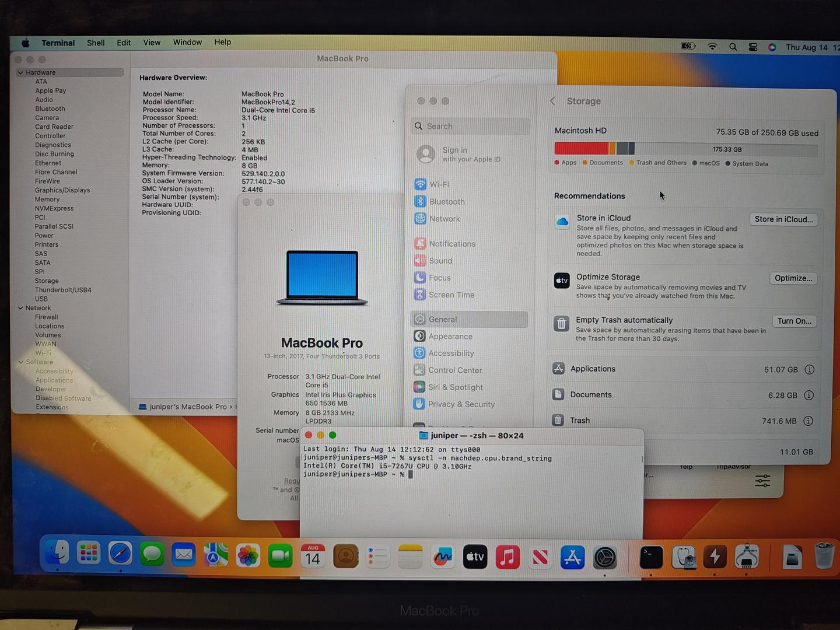
Task: Click the Optimize button for storage
Action: pos(793,278)
